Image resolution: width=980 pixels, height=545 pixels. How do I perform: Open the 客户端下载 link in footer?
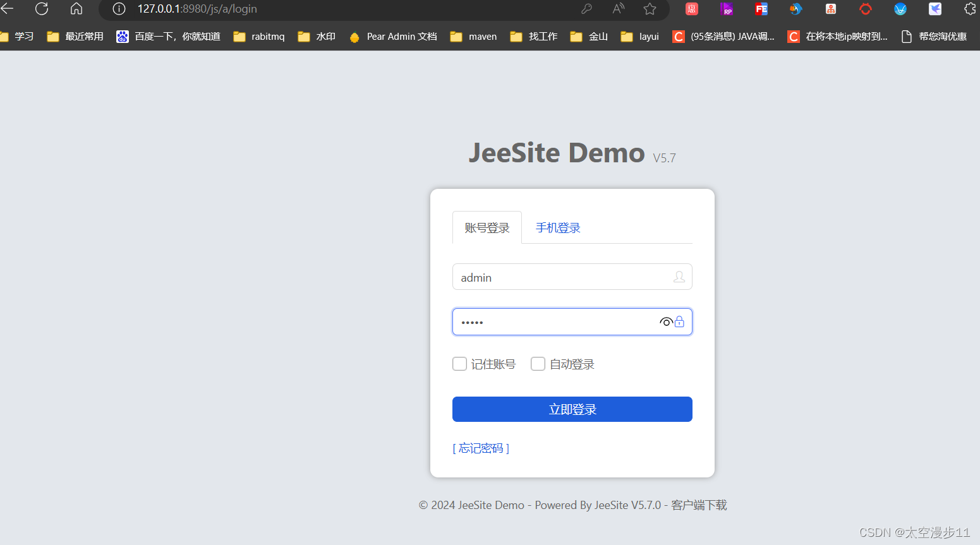699,505
